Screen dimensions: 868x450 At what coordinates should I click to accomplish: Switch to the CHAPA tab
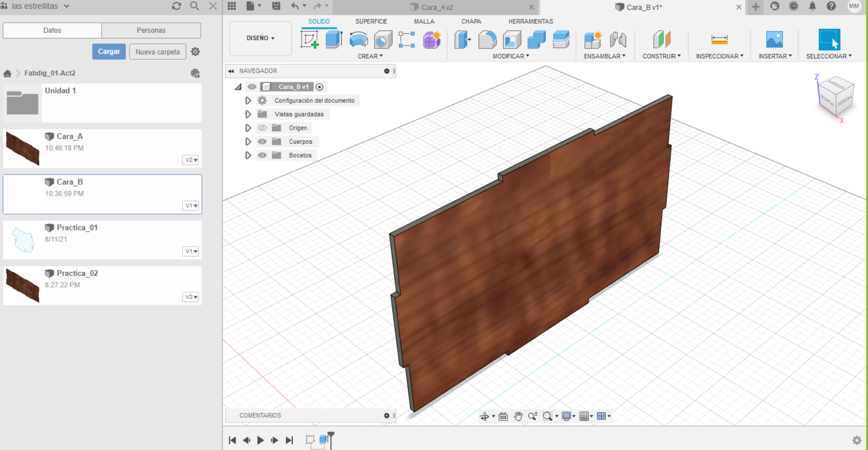point(471,21)
